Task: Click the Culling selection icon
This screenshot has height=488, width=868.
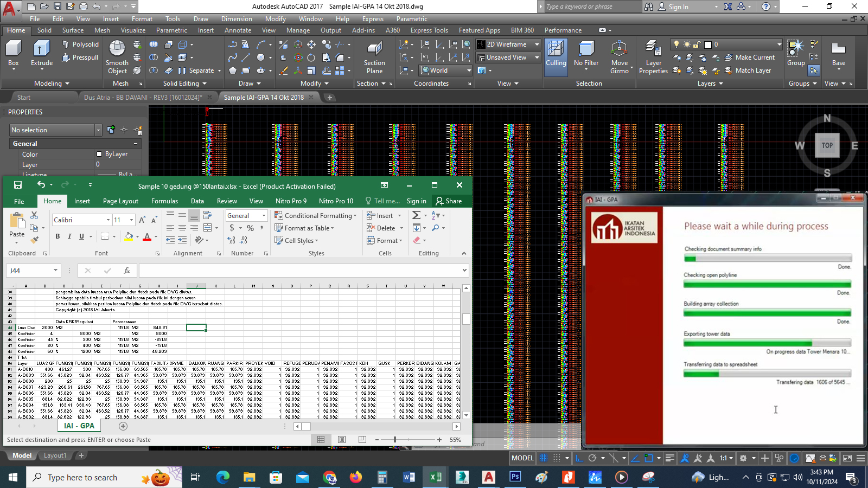Action: [x=556, y=55]
